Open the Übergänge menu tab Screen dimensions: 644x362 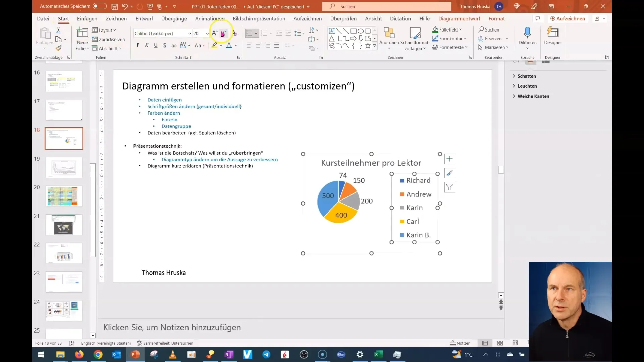coord(174,18)
